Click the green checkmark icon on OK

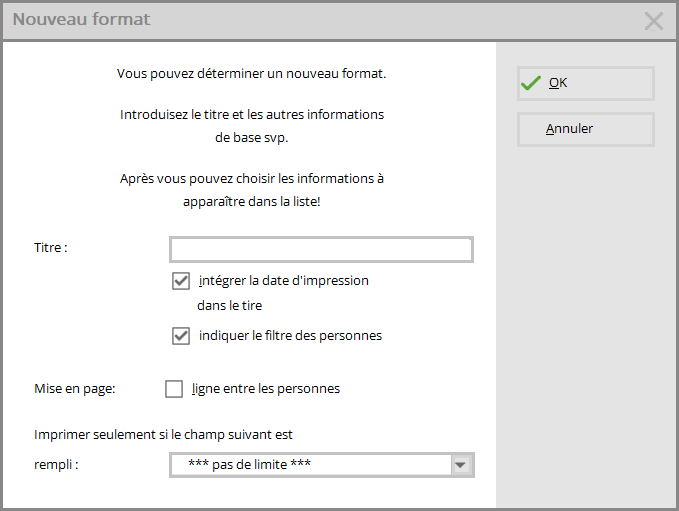[530, 83]
